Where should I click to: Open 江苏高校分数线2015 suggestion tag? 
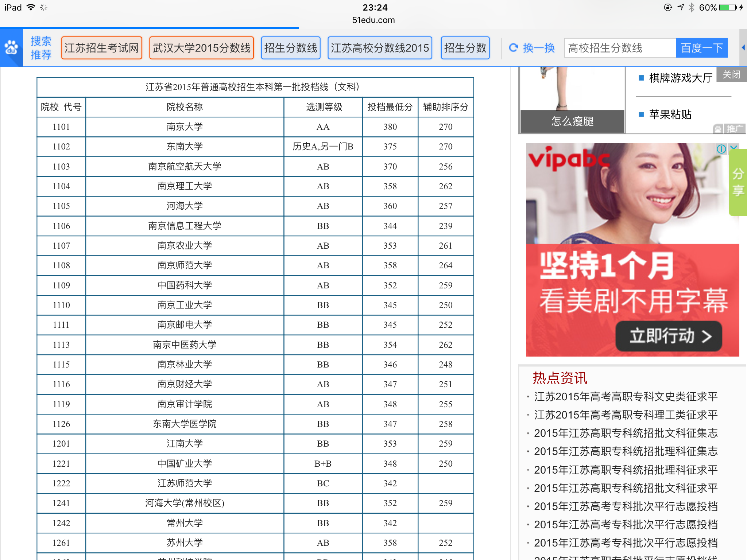[380, 48]
